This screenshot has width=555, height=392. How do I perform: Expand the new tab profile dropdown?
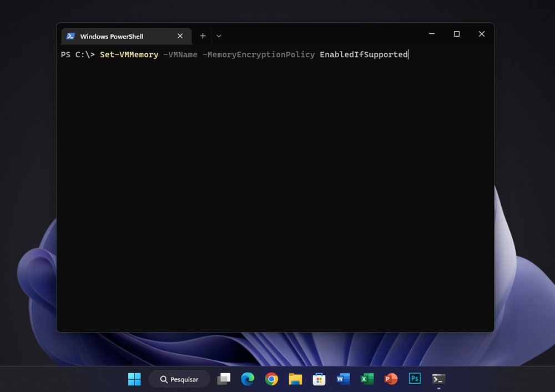(x=219, y=36)
